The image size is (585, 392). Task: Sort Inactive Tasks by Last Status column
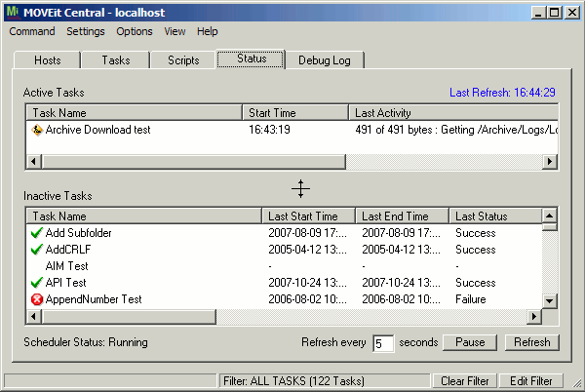(x=495, y=216)
